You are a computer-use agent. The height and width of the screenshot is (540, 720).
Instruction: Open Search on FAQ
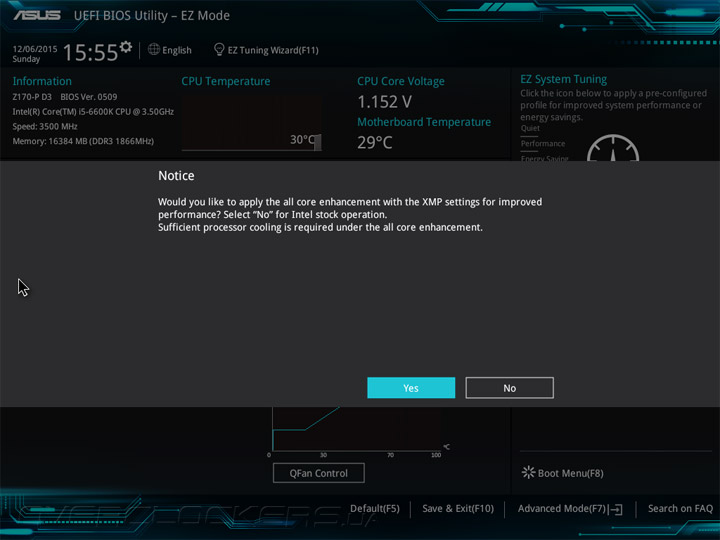pos(680,508)
